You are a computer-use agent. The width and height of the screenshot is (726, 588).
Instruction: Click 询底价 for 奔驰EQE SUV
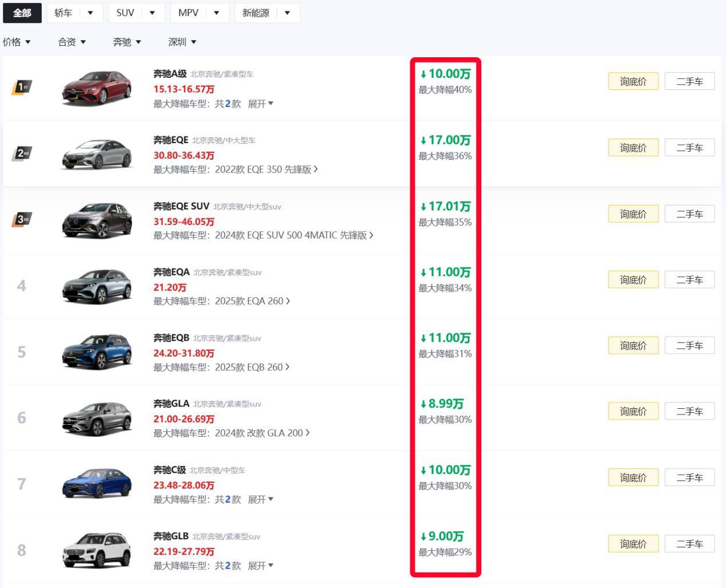633,214
